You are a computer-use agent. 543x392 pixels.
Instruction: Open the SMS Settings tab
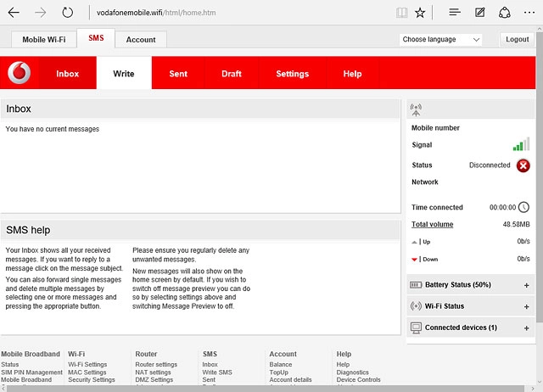click(x=292, y=74)
